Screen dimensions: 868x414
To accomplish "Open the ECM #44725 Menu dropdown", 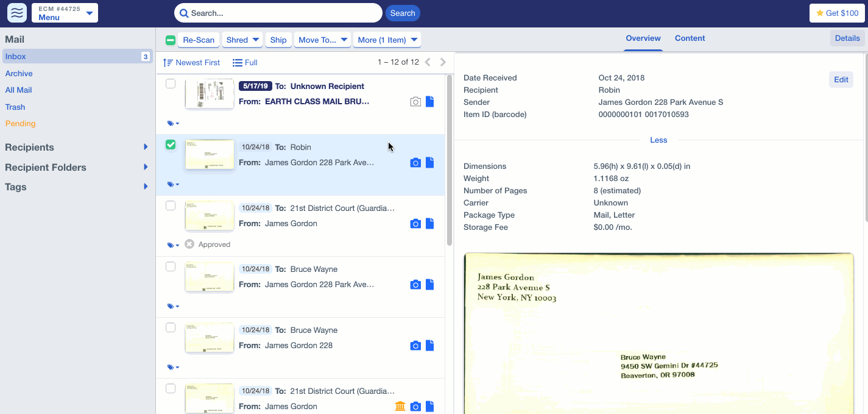I will click(x=65, y=13).
